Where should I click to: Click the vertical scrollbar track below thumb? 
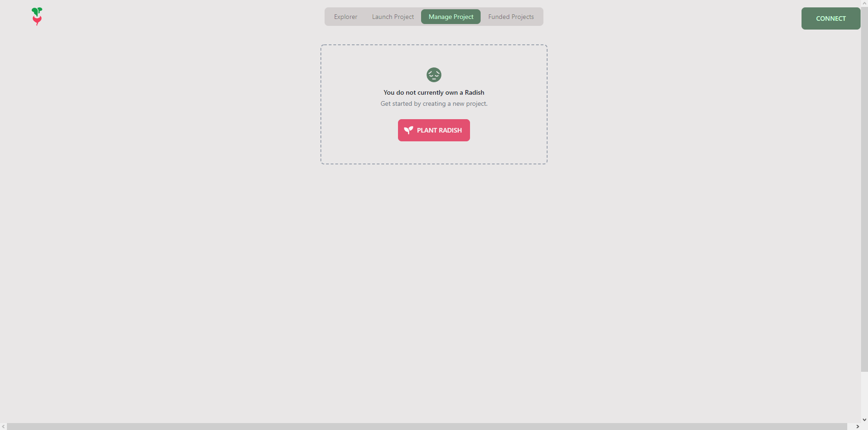pyautogui.click(x=864, y=394)
